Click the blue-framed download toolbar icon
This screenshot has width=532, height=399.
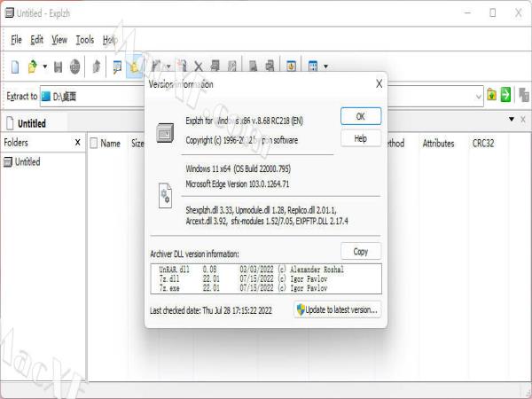click(x=291, y=66)
